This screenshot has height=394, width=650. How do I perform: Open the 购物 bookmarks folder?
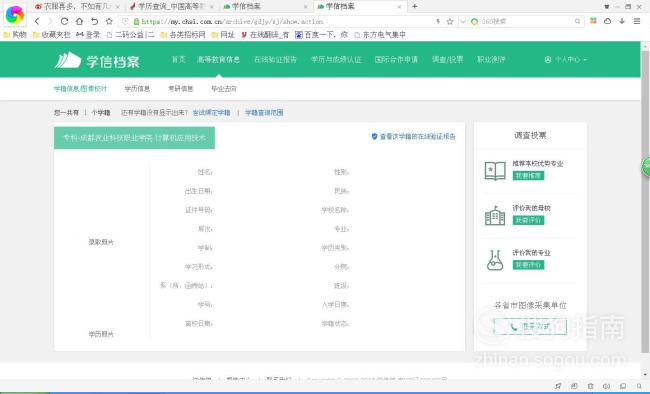coord(15,35)
